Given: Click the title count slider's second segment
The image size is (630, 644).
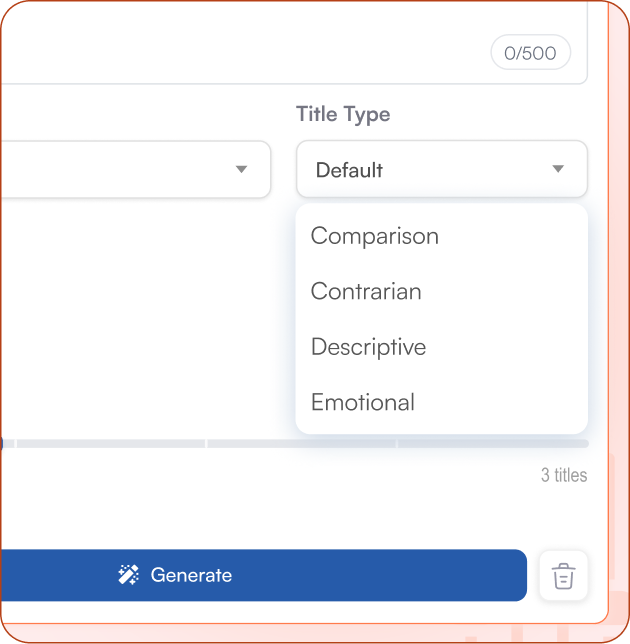Looking at the screenshot, I should (x=110, y=443).
